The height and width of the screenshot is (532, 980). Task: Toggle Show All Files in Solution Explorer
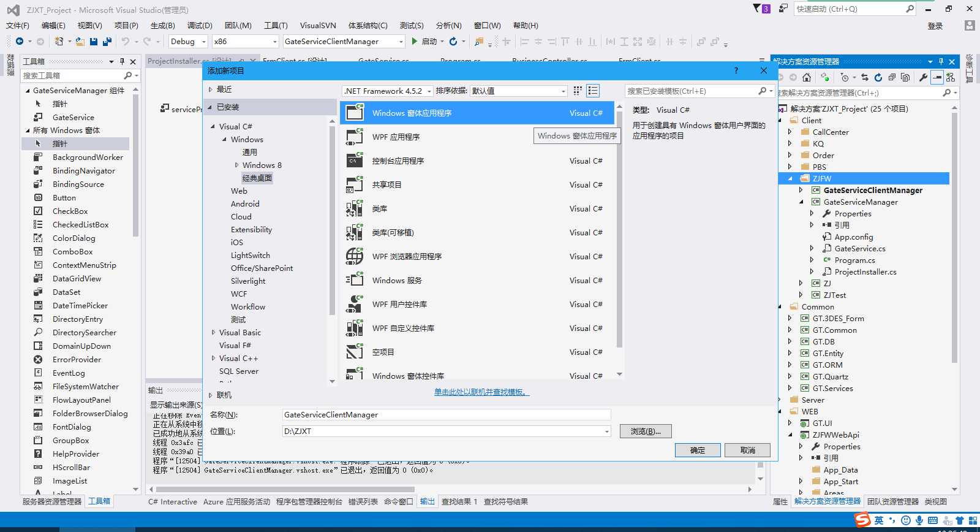(x=905, y=77)
